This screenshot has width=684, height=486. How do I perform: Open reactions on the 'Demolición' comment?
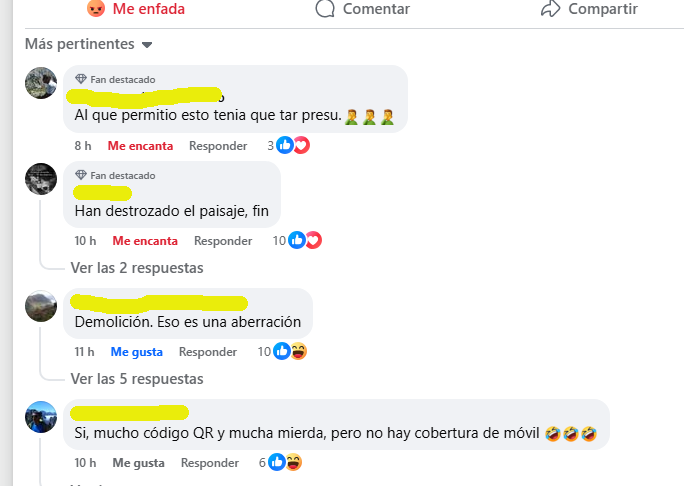(x=282, y=351)
